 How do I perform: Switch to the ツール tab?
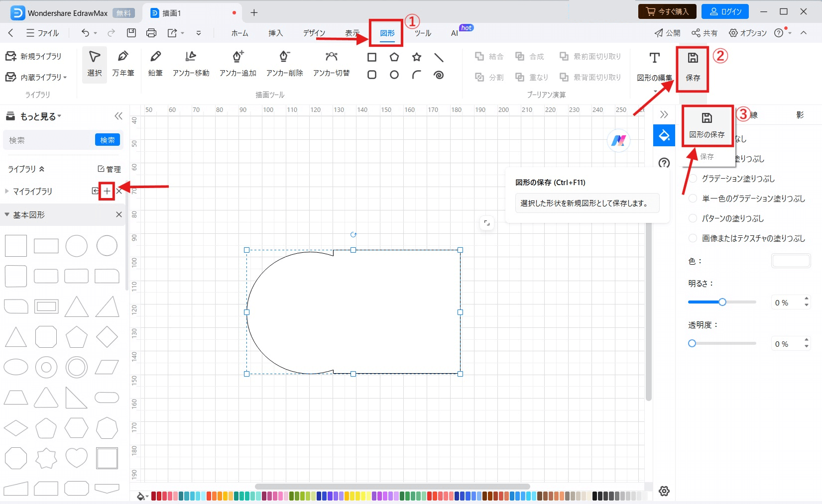pos(423,33)
